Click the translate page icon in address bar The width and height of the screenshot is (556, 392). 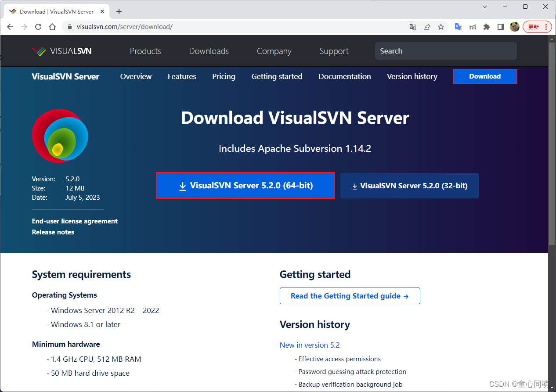coord(413,27)
